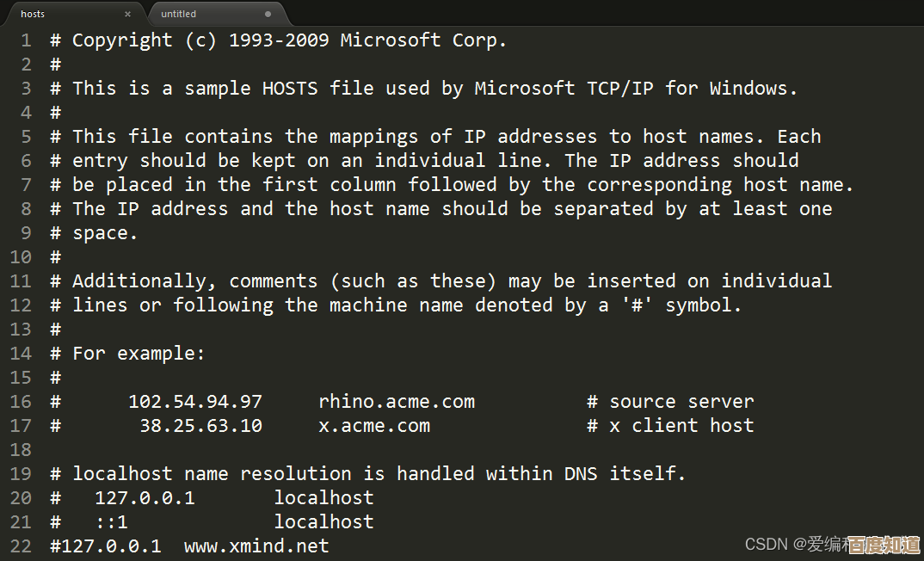Screen dimensions: 924x561
Task: Click line number 10 in gutter
Action: [21, 257]
